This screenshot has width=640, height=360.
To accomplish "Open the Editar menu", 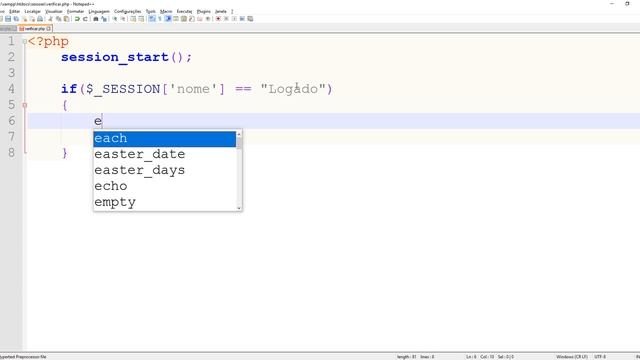I will [15, 11].
